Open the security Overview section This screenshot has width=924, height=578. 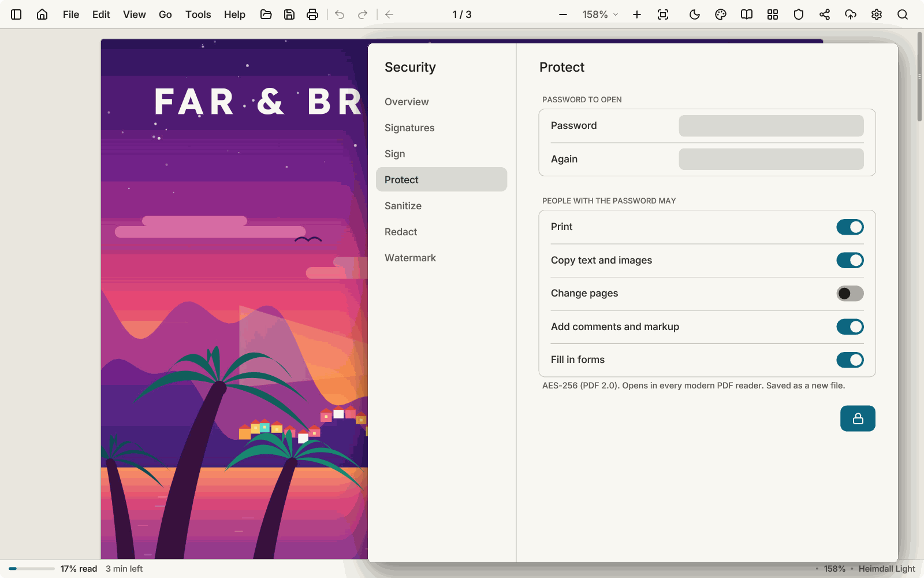441,102
